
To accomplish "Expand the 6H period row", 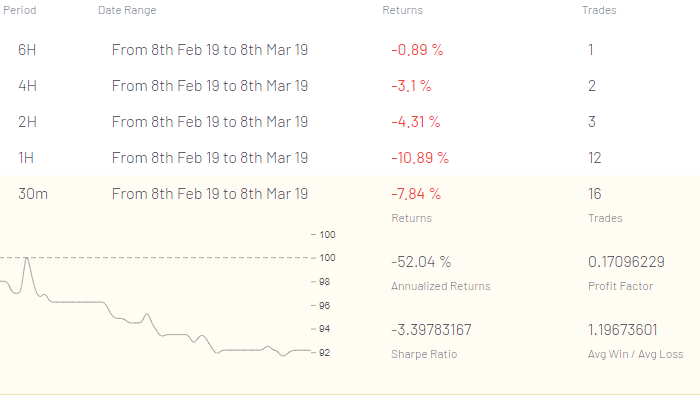I will [350, 50].
